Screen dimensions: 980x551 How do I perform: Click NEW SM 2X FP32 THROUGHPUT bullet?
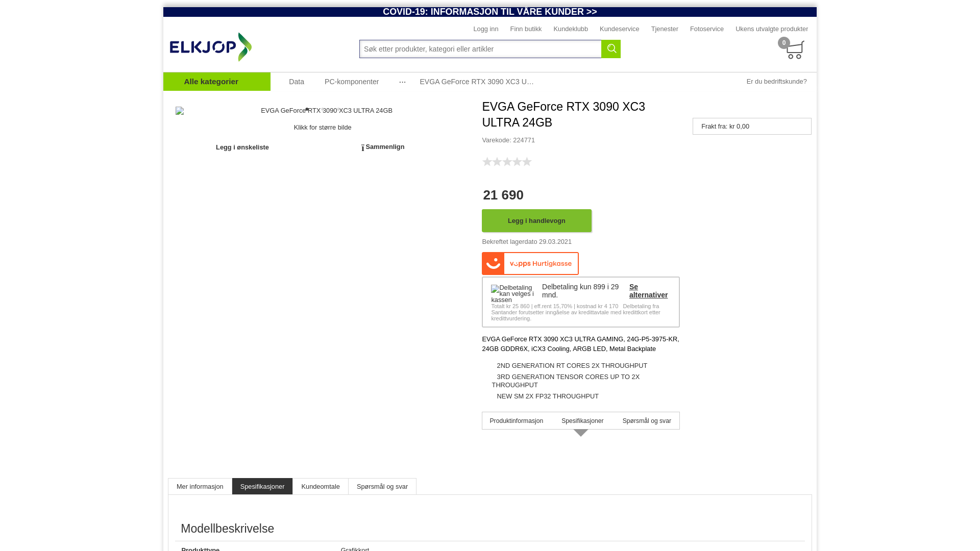pyautogui.click(x=548, y=396)
